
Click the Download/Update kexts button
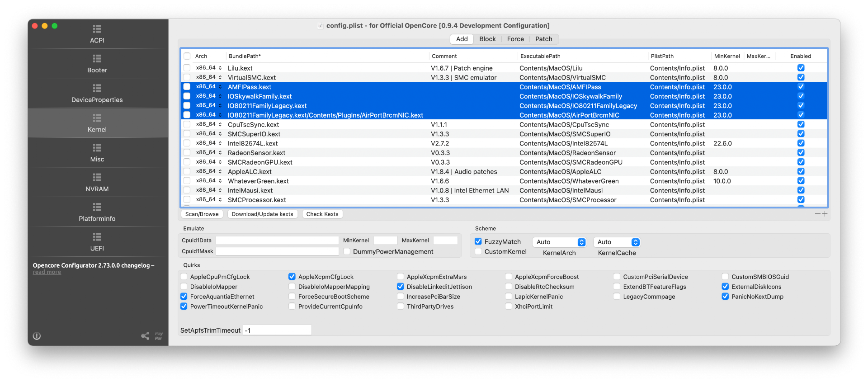tap(263, 214)
